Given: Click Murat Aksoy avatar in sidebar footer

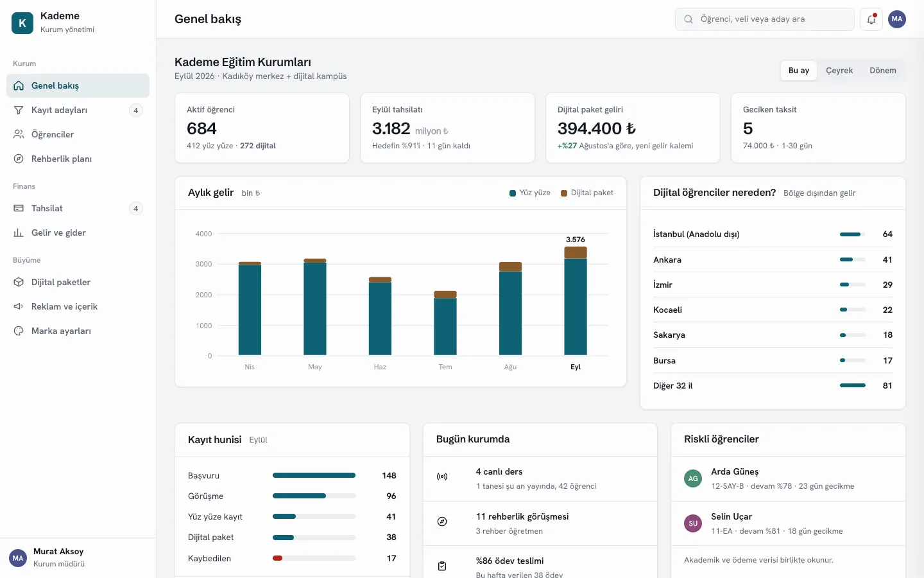Looking at the screenshot, I should coord(18,557).
